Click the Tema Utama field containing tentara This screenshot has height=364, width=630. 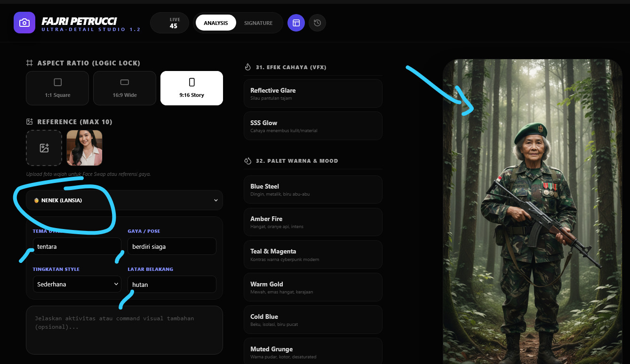point(77,246)
